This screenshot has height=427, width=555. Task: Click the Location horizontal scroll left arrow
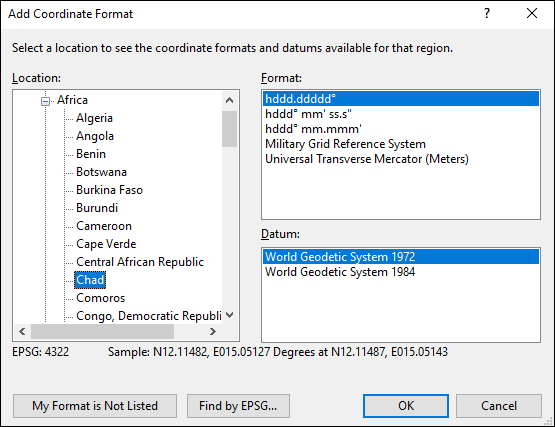(x=22, y=331)
